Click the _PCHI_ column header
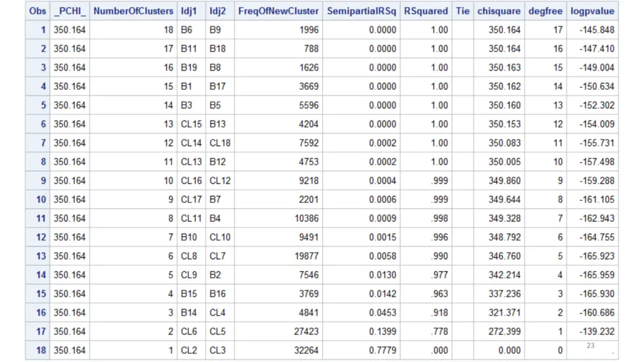The height and width of the screenshot is (362, 644). tap(70, 11)
